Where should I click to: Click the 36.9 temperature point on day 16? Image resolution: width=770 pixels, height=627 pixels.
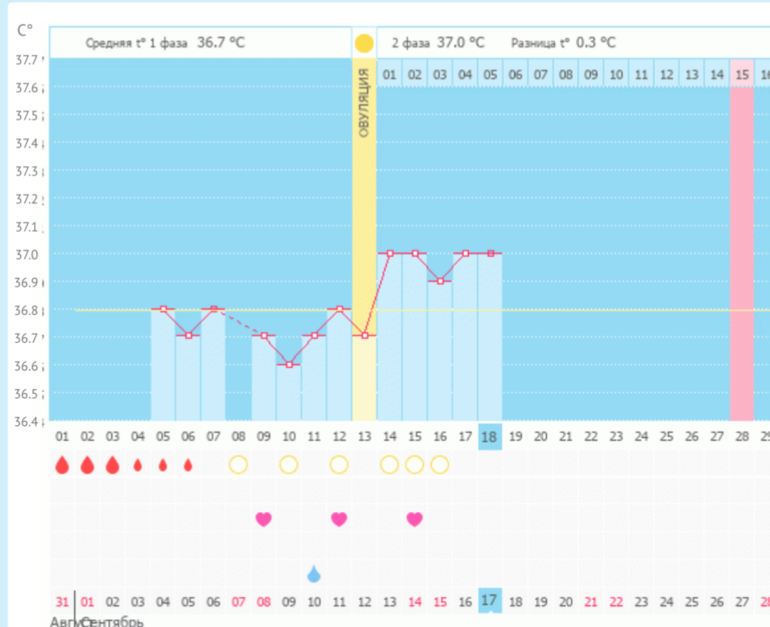point(439,281)
